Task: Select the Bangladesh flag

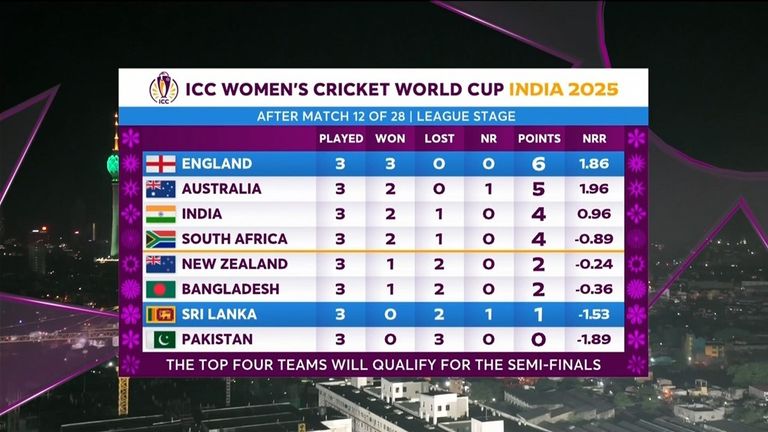Action: click(160, 289)
